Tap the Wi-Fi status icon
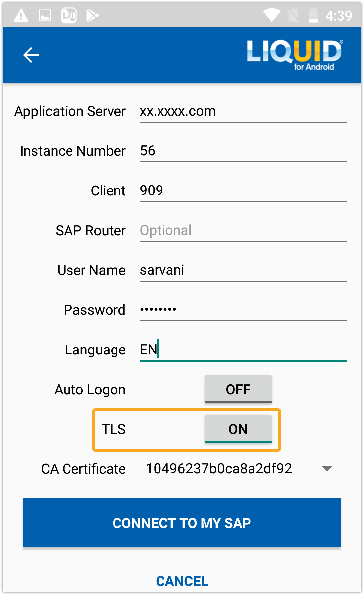This screenshot has height=595, width=364. [271, 15]
